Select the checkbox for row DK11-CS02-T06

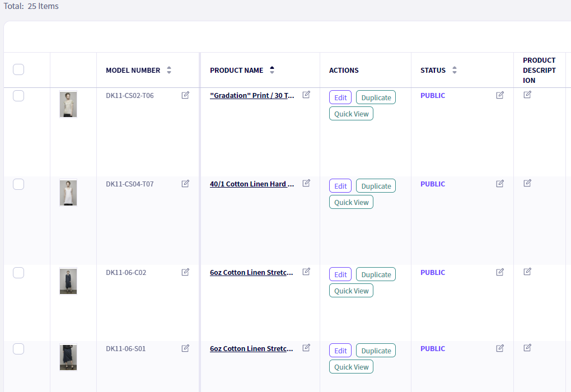click(18, 96)
